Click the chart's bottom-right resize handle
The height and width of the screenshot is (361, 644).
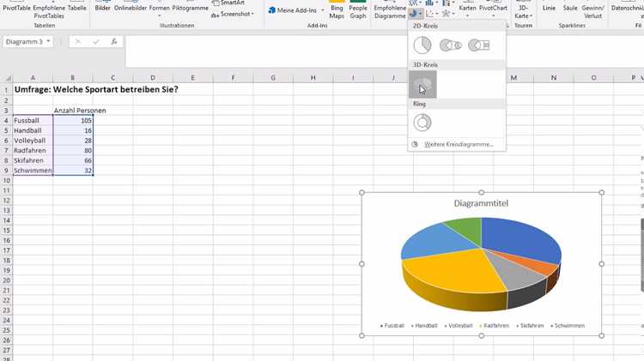coord(602,335)
